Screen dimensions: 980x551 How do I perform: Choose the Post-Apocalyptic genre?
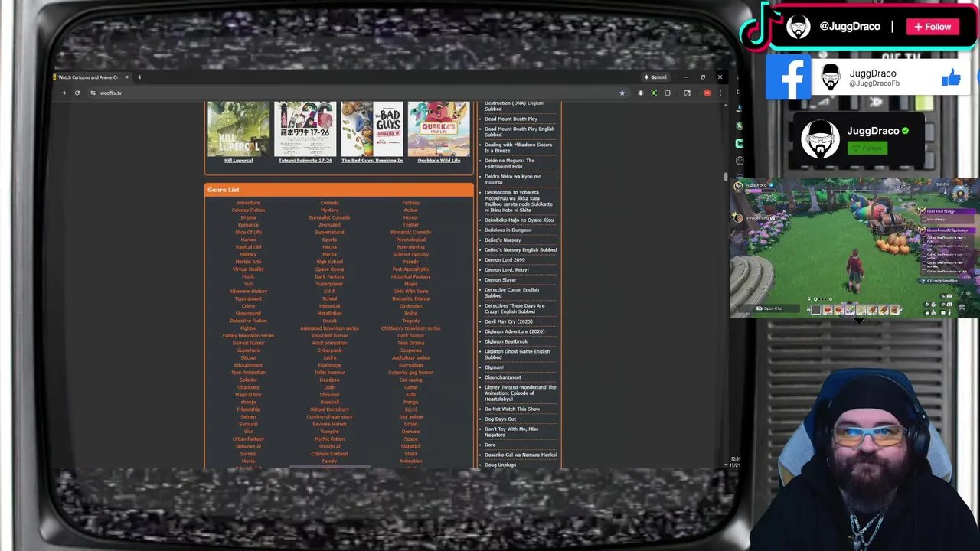[410, 269]
